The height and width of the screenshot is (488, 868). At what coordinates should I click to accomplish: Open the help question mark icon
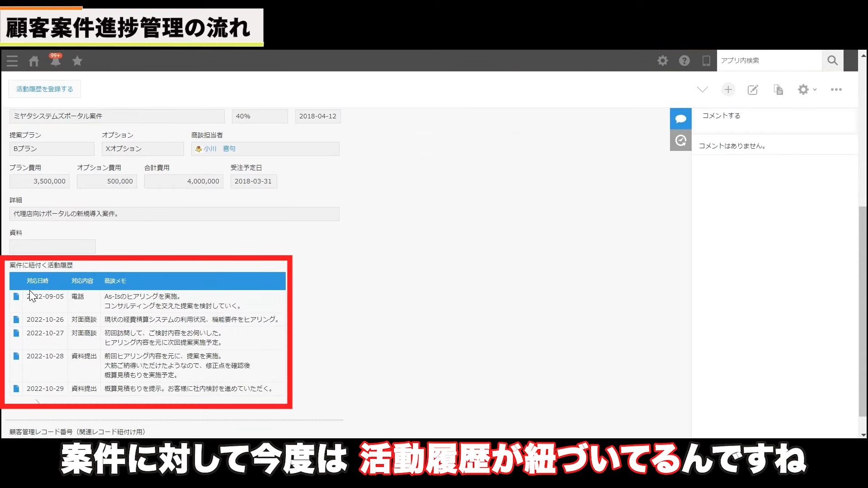(x=684, y=61)
